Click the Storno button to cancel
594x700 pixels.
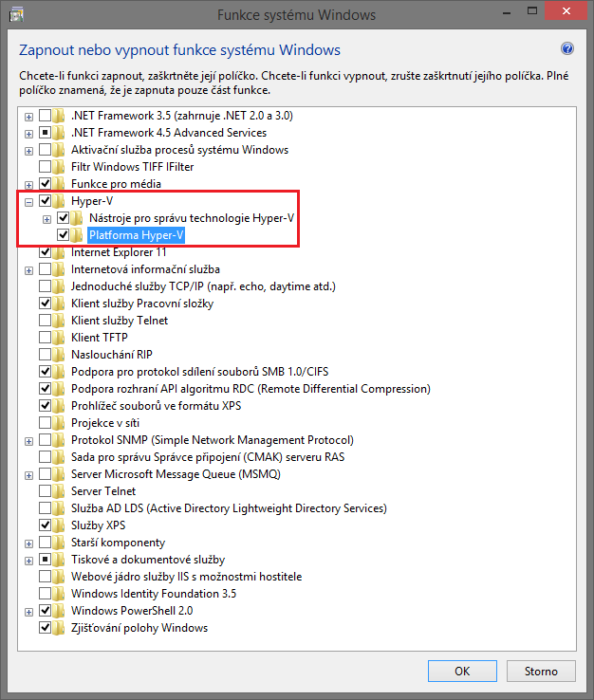pos(541,672)
